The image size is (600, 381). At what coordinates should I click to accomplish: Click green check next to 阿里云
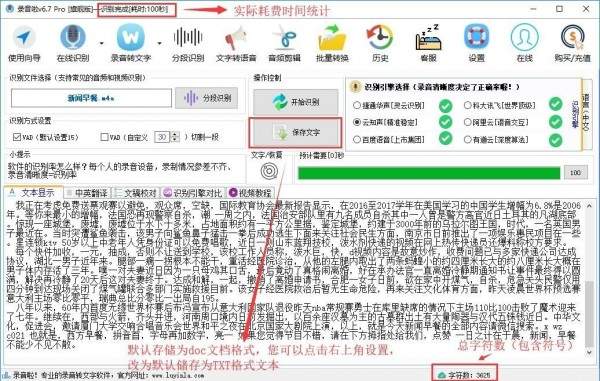pos(556,122)
